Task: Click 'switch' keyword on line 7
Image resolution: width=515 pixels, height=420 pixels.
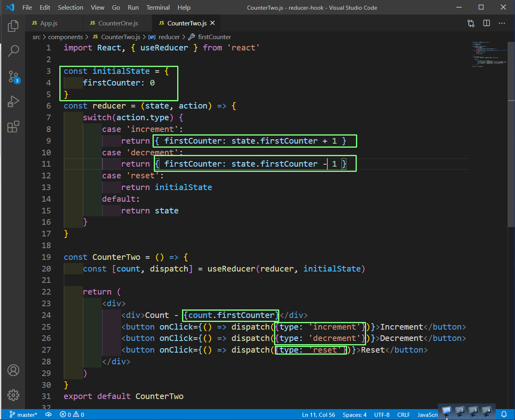Action: pyautogui.click(x=97, y=117)
